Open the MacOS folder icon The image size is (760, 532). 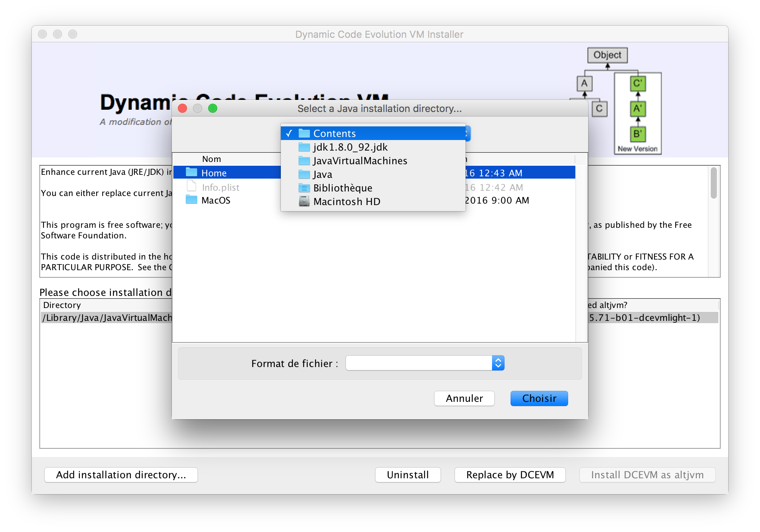tap(192, 200)
